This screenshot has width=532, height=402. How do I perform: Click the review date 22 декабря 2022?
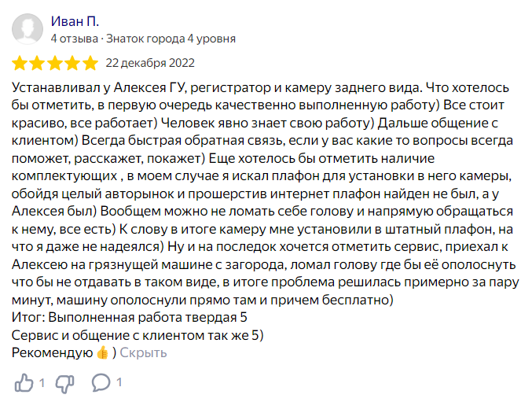[x=150, y=63]
